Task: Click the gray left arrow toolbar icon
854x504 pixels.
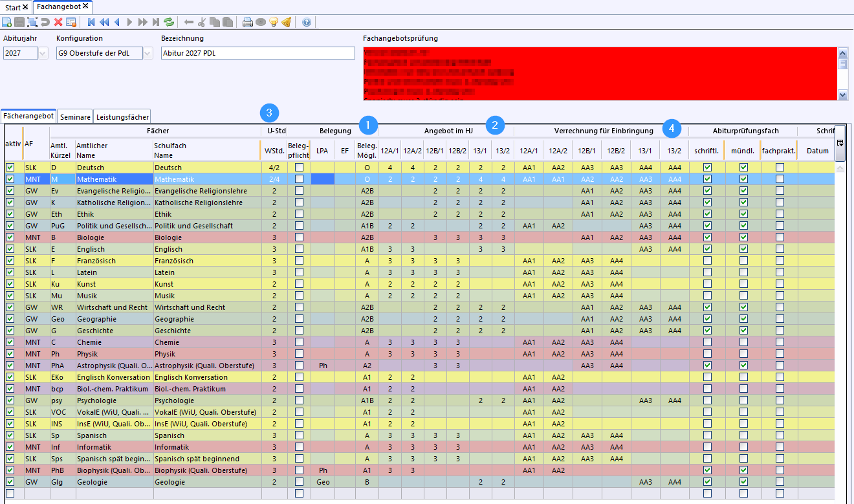Action: [x=189, y=22]
